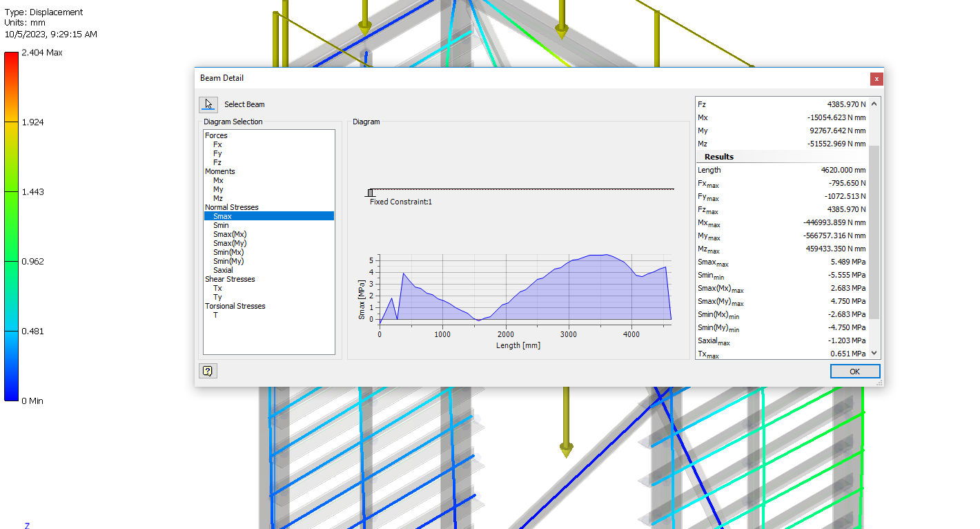Select Mz under Moments
Image resolution: width=980 pixels, height=529 pixels.
coord(218,198)
